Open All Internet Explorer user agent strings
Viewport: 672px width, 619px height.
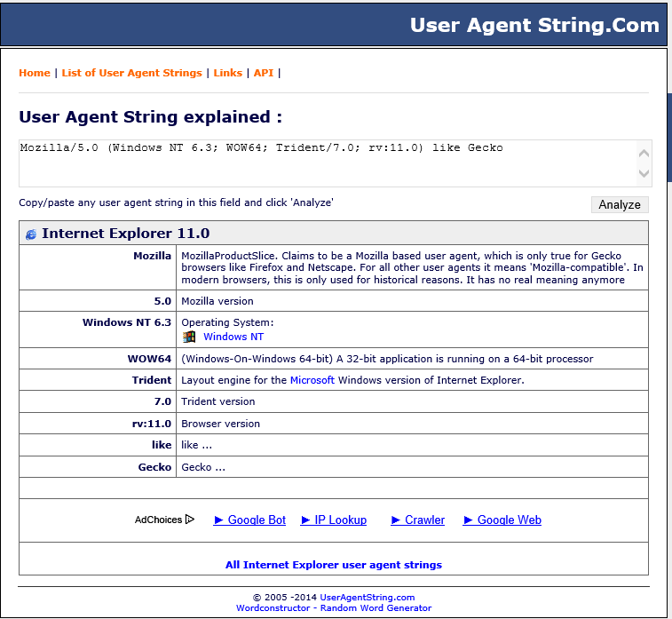coord(334,565)
